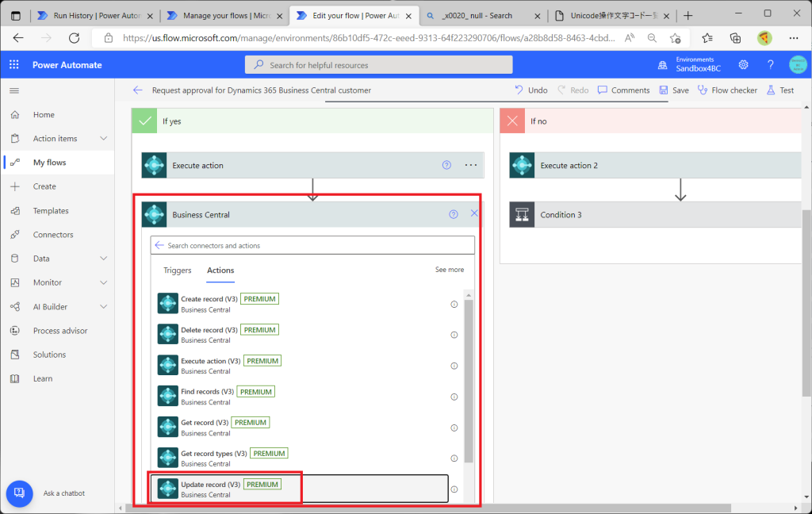The width and height of the screenshot is (812, 514).
Task: Open Process advisor in the sidebar
Action: tap(60, 331)
